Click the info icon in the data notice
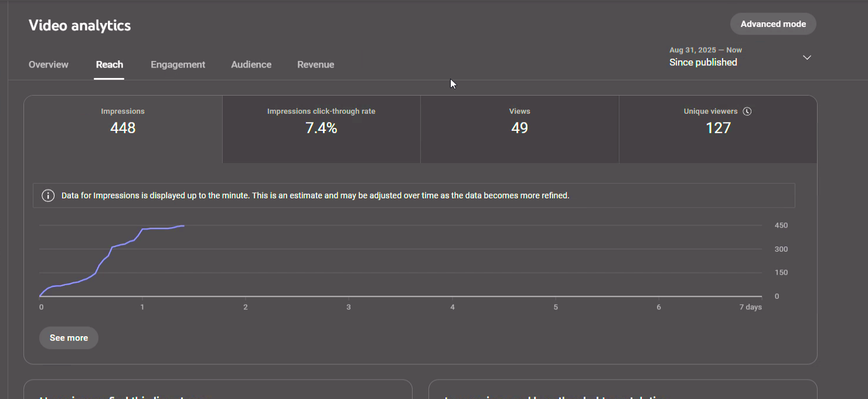868x399 pixels. (49, 195)
